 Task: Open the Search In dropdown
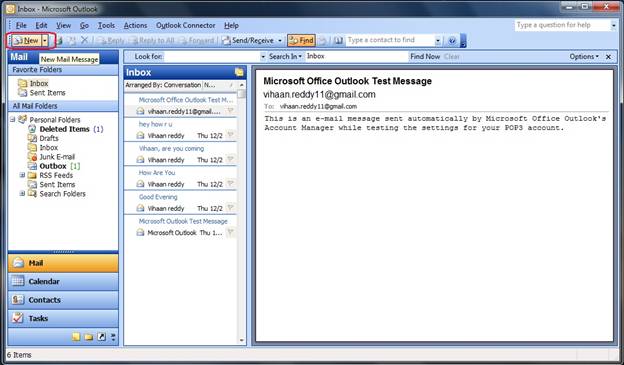coord(285,57)
